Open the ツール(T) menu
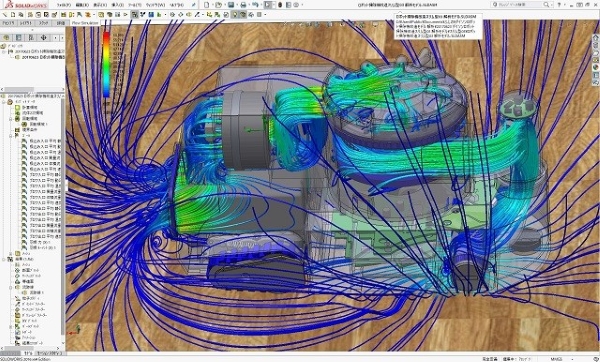 (x=134, y=5)
